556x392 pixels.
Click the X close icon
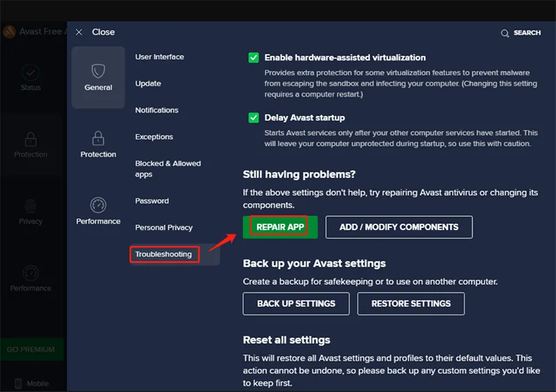point(79,32)
